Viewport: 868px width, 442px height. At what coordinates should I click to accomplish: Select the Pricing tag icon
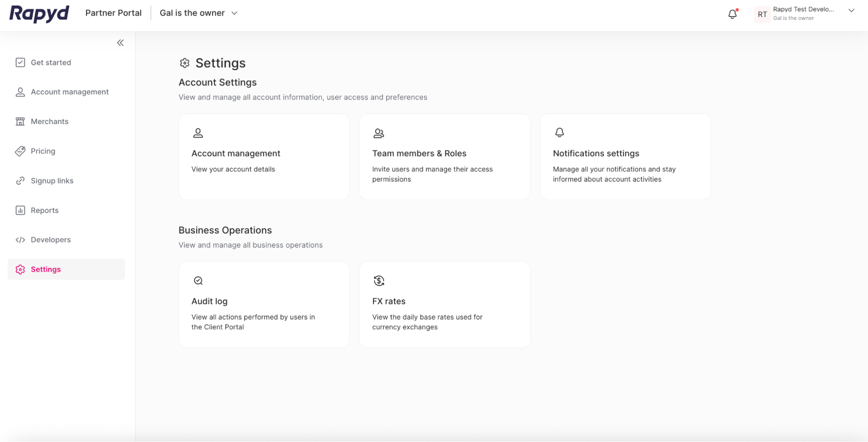pos(20,151)
